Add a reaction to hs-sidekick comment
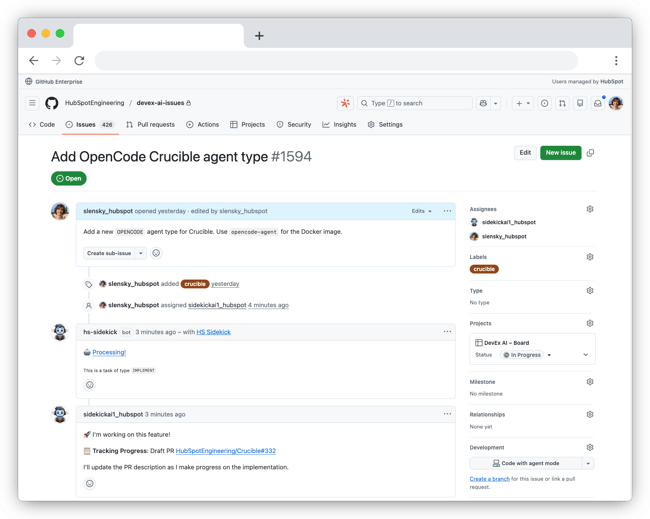This screenshot has width=650, height=519. (x=90, y=385)
